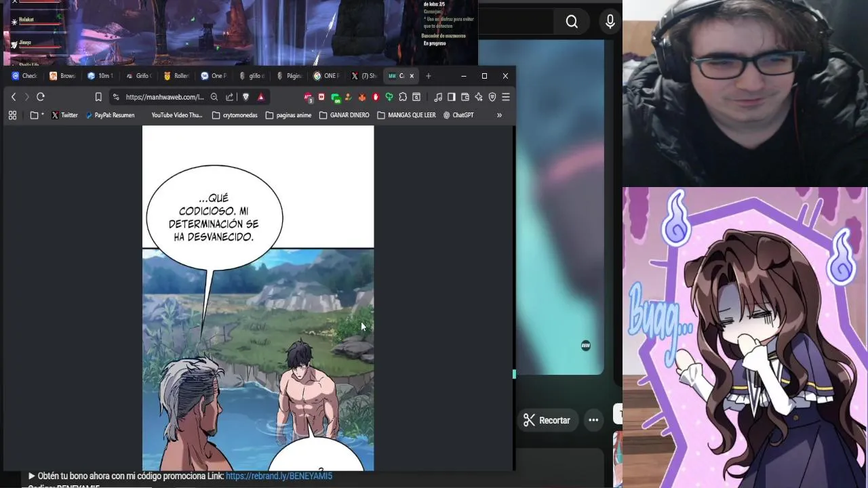Click the zoom magnifier icon in address bar
868x488 pixels.
point(214,97)
